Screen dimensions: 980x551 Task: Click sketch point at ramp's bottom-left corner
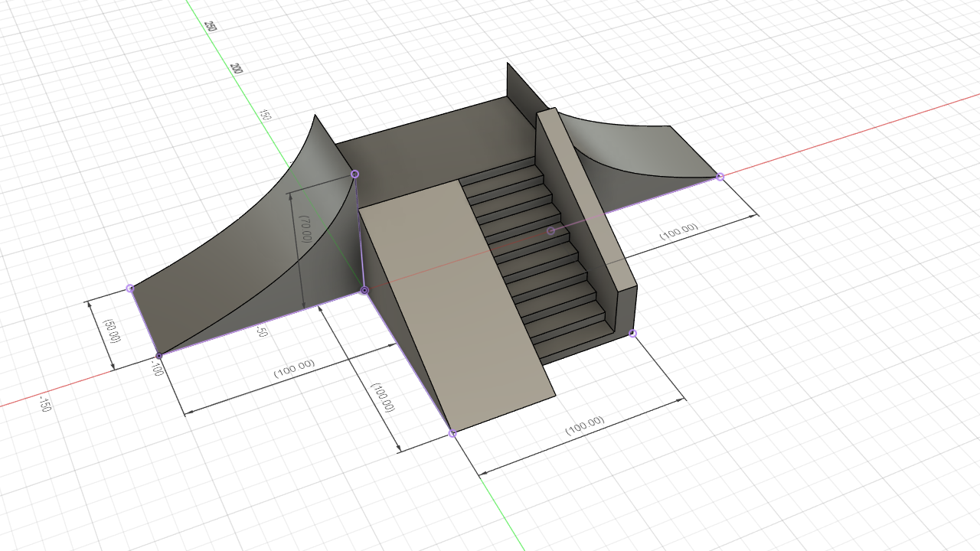point(452,433)
